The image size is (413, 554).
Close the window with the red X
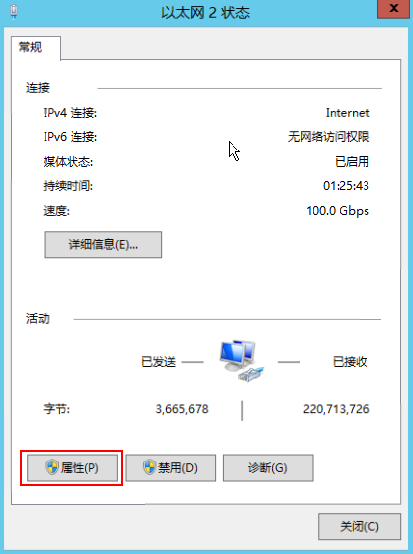point(393,9)
